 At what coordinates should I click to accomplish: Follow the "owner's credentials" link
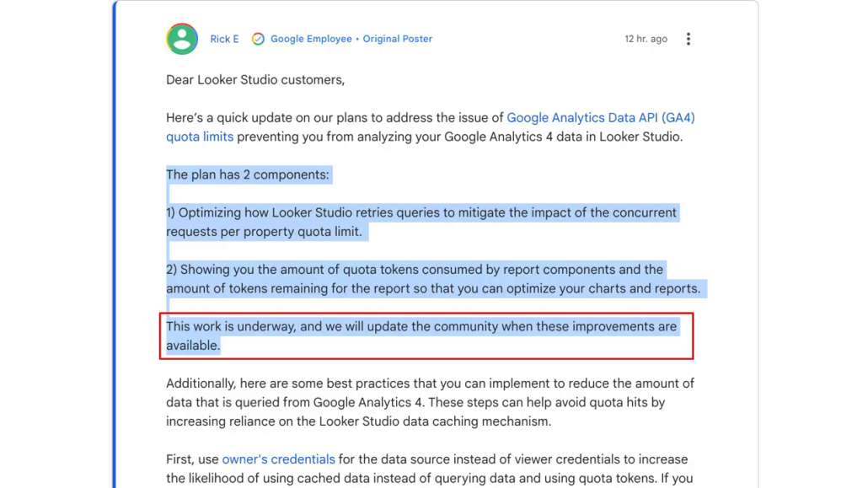click(x=278, y=459)
